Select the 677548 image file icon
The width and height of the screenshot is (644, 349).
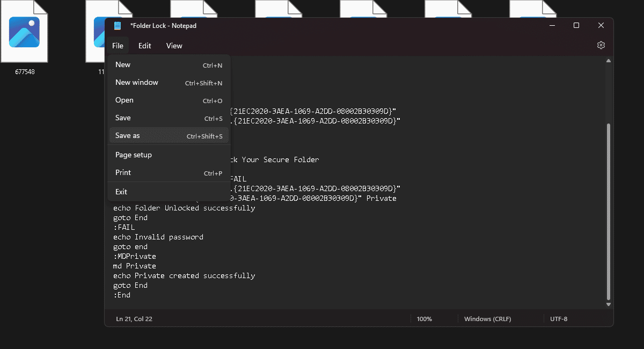coord(25,32)
